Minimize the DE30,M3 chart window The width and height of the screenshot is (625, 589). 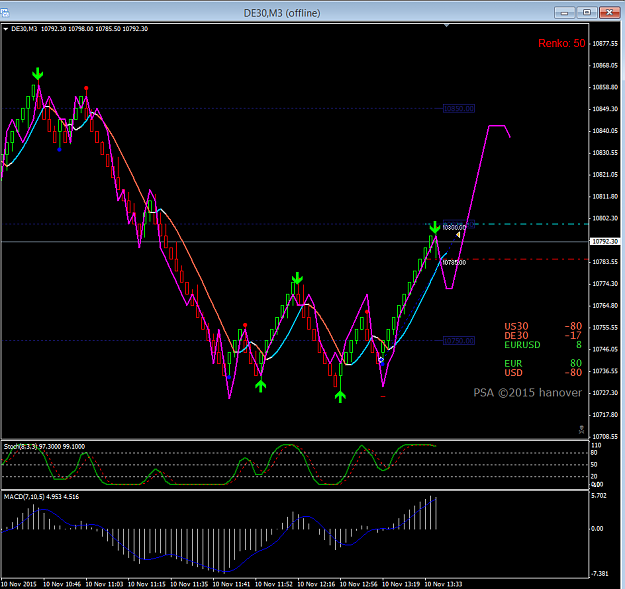pyautogui.click(x=564, y=13)
